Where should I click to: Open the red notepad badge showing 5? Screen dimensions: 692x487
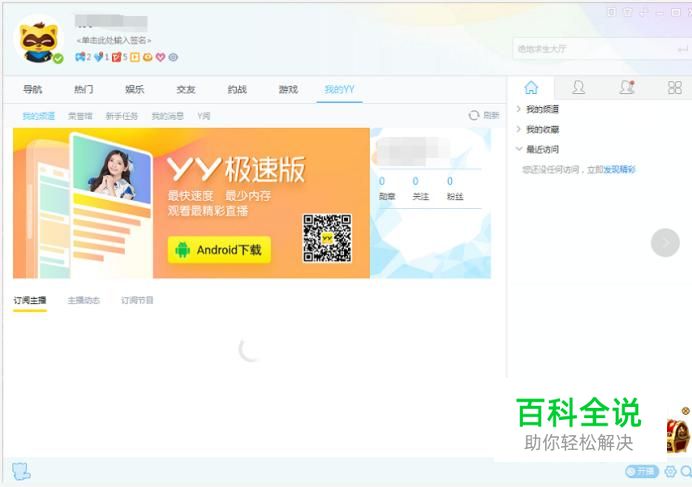117,57
